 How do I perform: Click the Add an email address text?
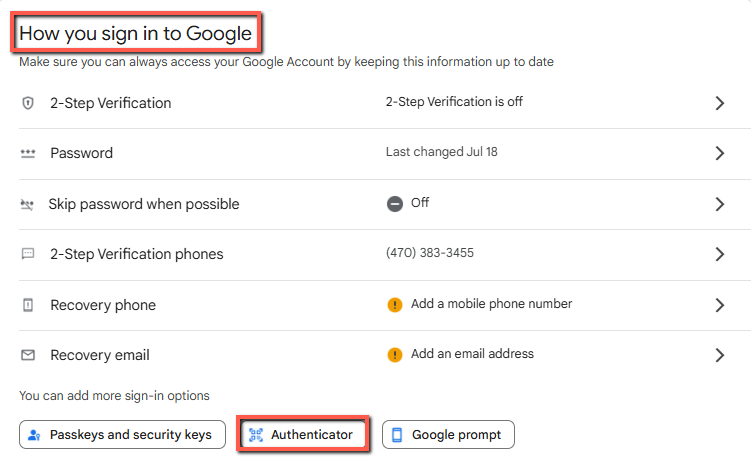472,354
